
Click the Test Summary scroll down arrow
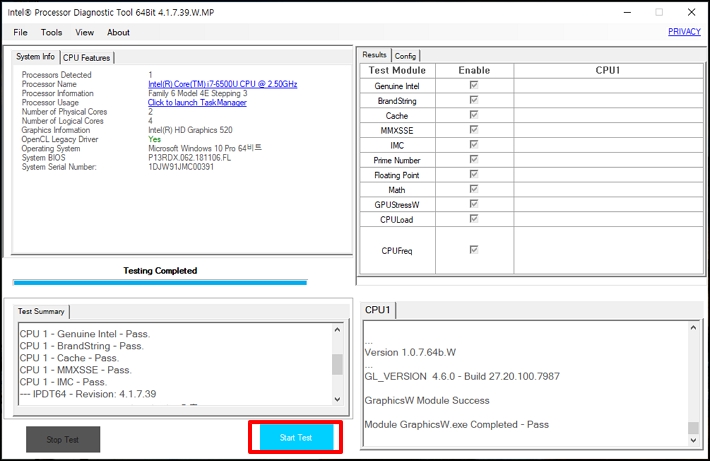tap(337, 399)
